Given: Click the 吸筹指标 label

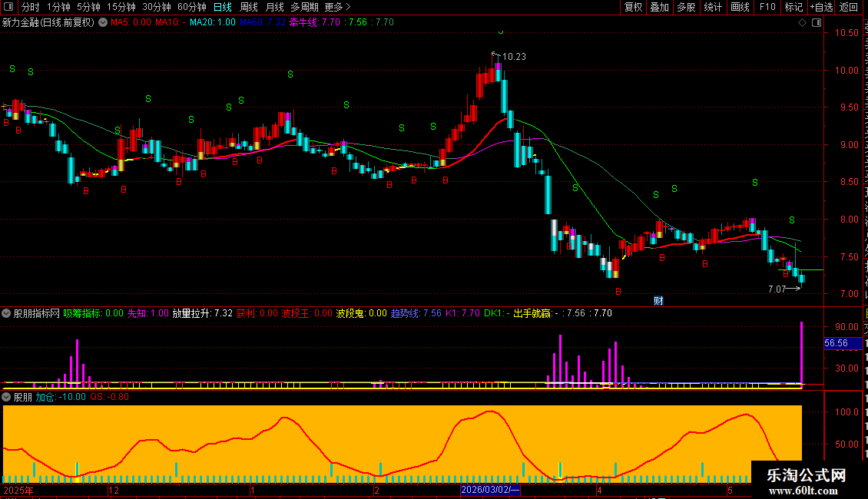Looking at the screenshot, I should (x=93, y=313).
